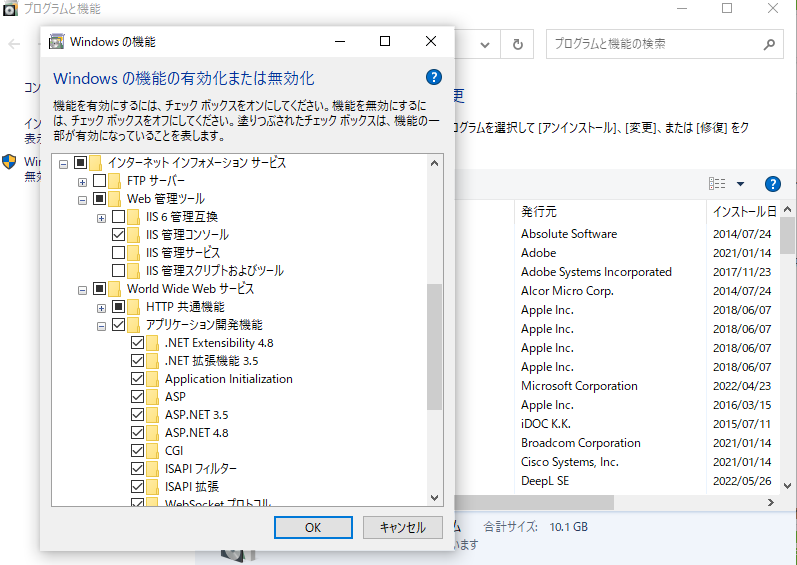Click program list vertical scroll down arrow
Screen dimensions: 797x565
pyautogui.click(x=787, y=485)
